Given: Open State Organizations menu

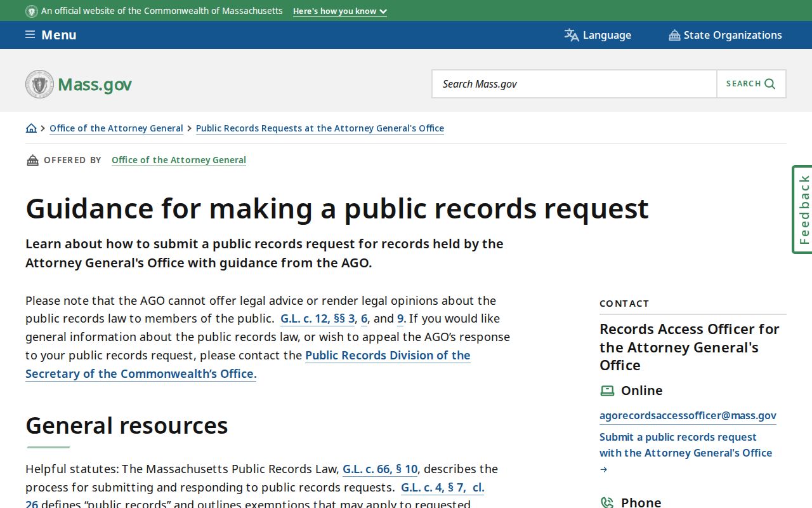Looking at the screenshot, I should pos(725,35).
